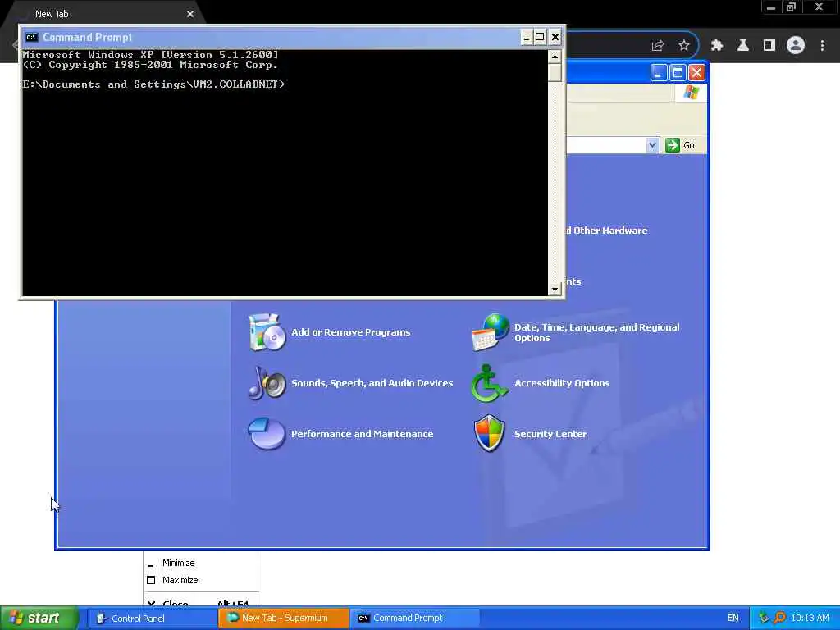Click Performance and Maintenance link
This screenshot has width=840, height=630.
coord(362,434)
